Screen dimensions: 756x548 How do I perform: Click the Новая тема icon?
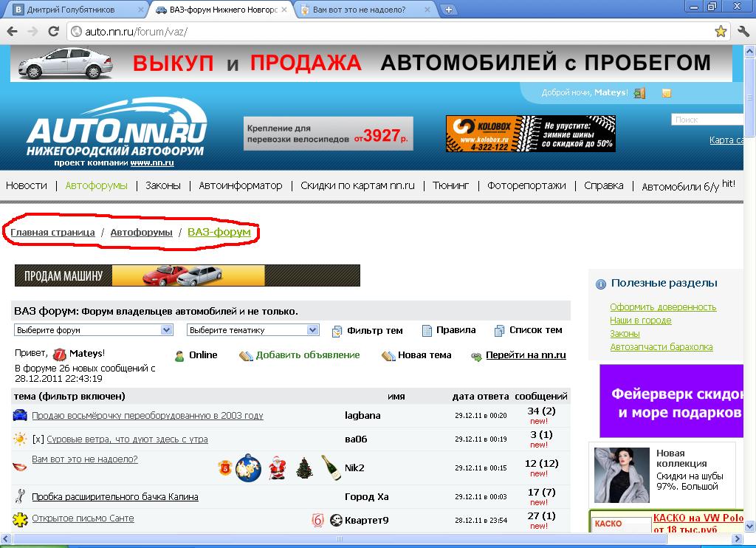[x=388, y=356]
